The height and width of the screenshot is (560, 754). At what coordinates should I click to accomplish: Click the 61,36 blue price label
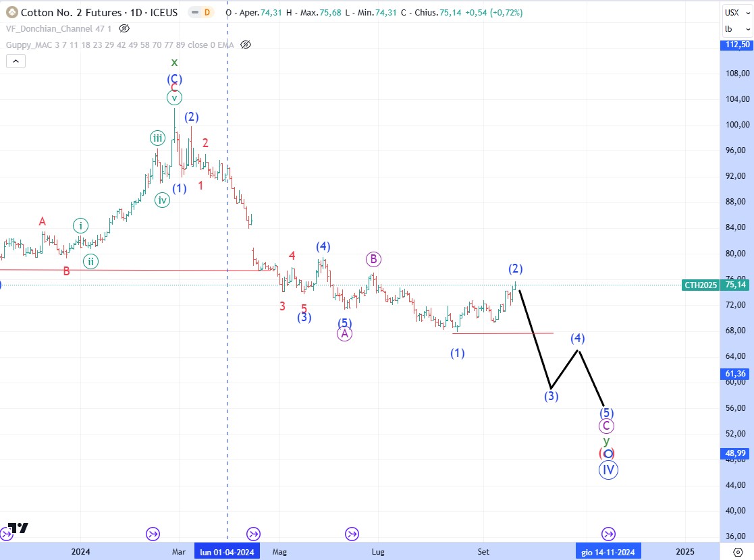click(x=735, y=374)
